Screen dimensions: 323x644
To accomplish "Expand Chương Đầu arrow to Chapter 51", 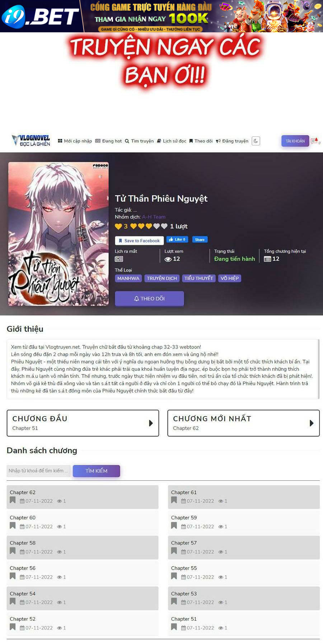I will pos(151,423).
